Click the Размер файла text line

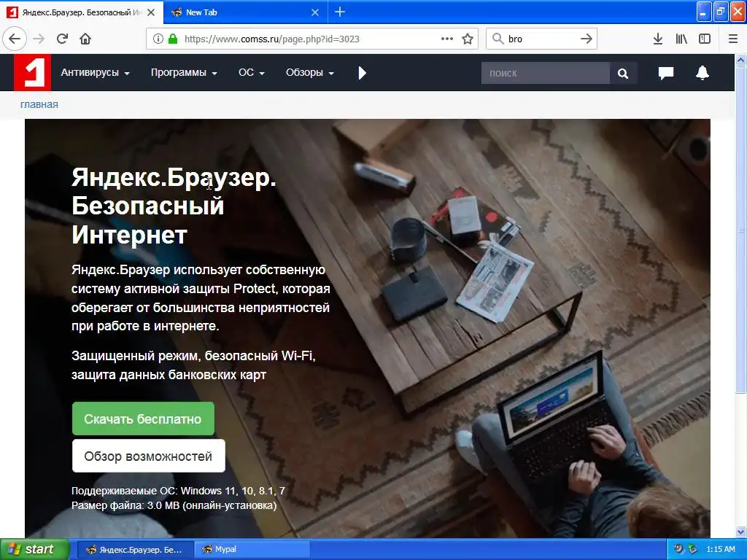tap(174, 505)
